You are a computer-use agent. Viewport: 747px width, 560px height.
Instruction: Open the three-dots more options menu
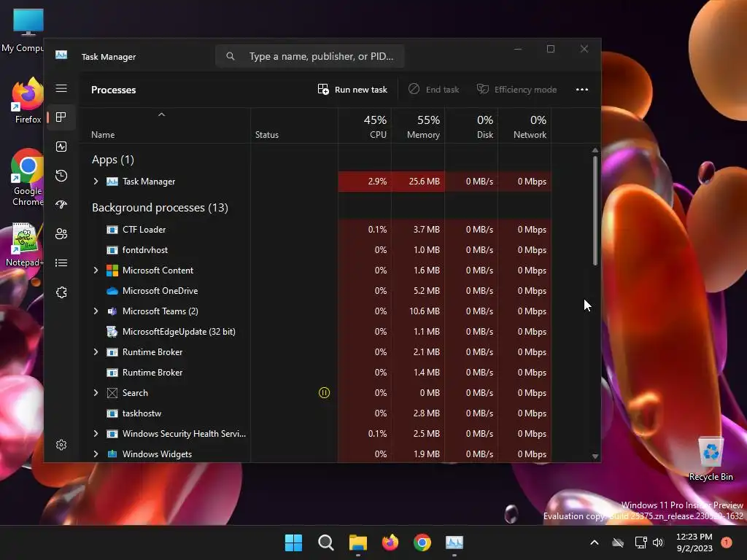coord(581,90)
